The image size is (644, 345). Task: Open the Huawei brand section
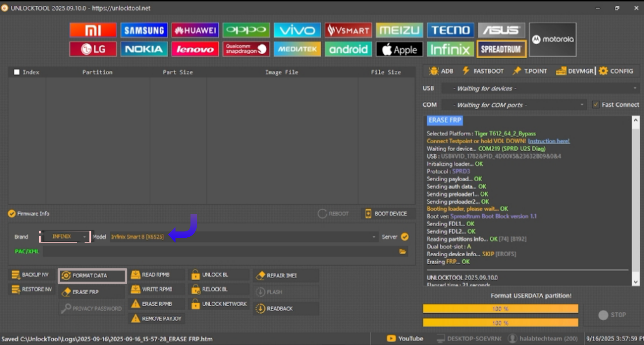pos(195,30)
